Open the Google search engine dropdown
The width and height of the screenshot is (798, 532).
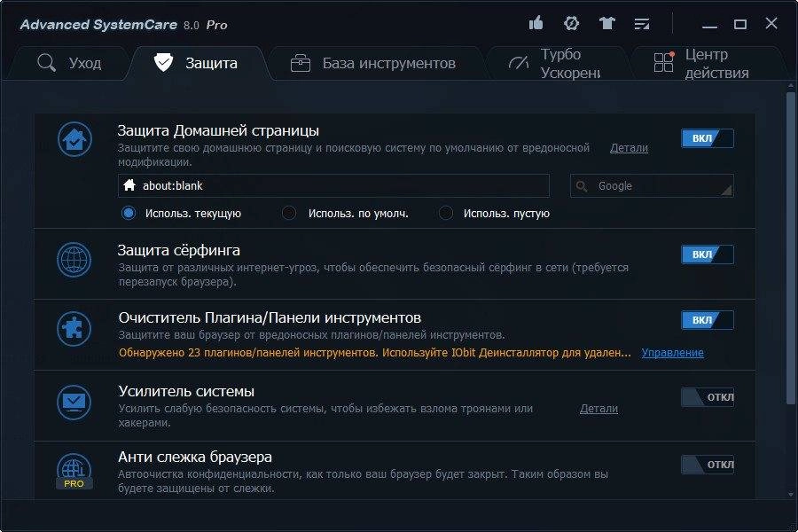[652, 186]
